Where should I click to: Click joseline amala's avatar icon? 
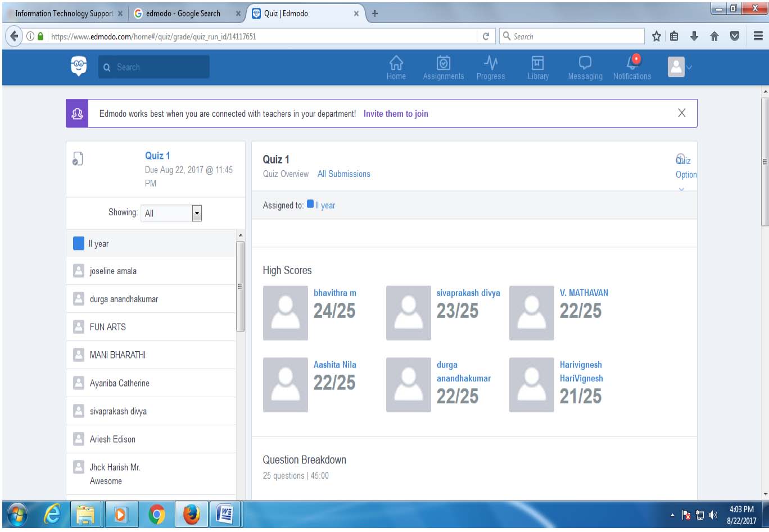click(x=79, y=271)
